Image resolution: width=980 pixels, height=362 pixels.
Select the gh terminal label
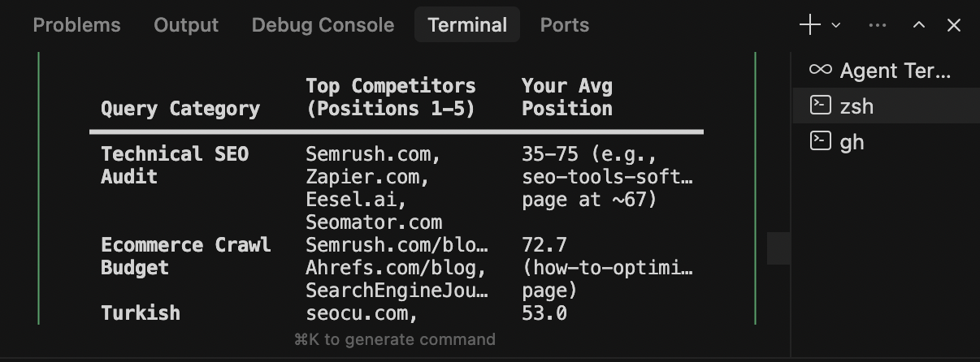click(852, 142)
